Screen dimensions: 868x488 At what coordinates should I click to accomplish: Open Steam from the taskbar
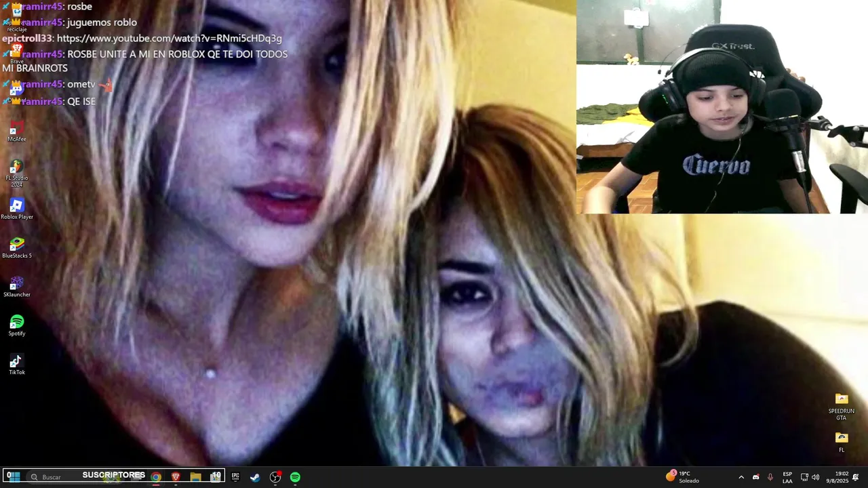tap(255, 477)
